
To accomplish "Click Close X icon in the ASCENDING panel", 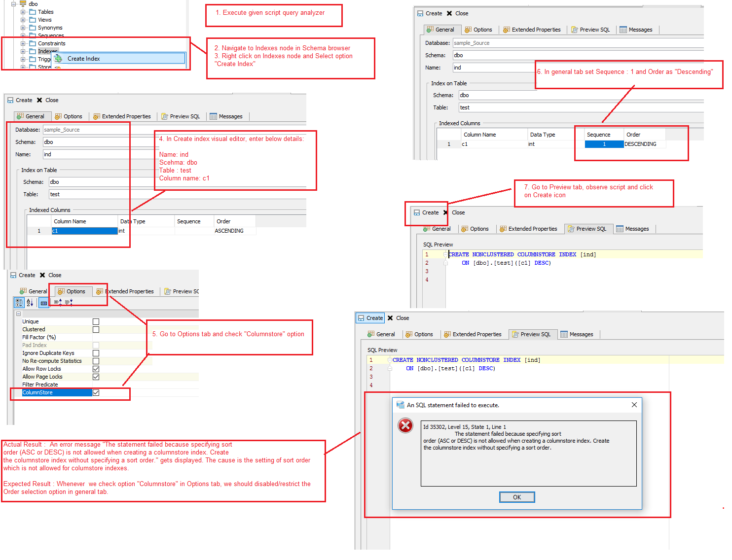I will click(39, 100).
